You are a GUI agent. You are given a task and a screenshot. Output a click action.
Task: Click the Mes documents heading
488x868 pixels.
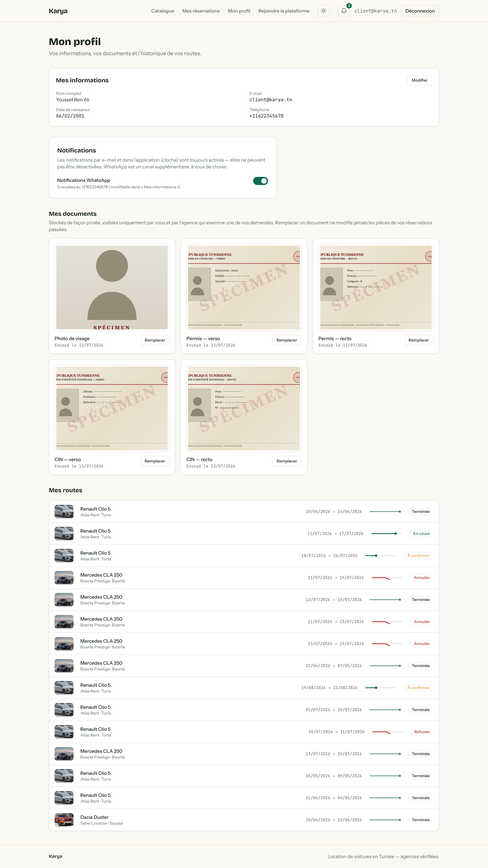pos(73,214)
